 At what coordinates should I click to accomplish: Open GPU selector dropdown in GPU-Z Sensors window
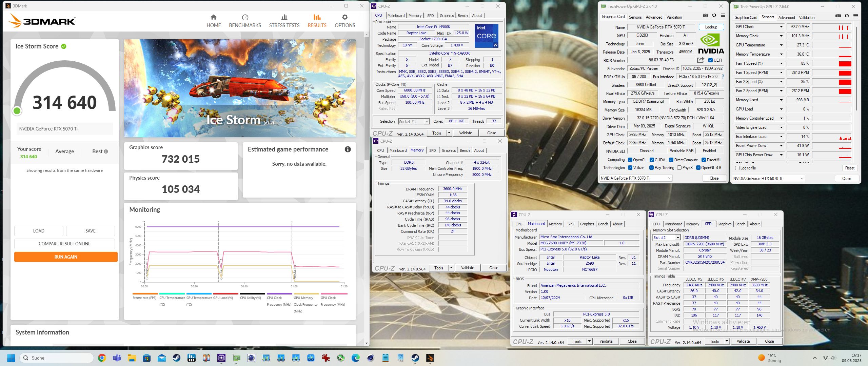click(768, 179)
